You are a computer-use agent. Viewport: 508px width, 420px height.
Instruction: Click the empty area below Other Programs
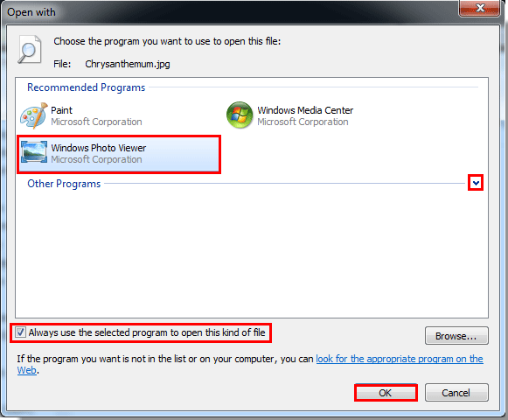252,253
